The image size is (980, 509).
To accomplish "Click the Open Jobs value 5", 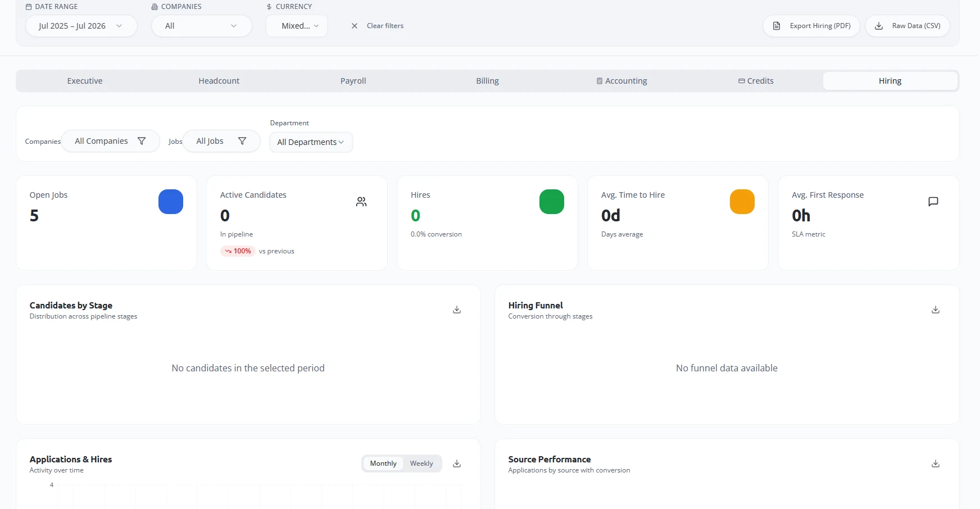I will tap(34, 216).
